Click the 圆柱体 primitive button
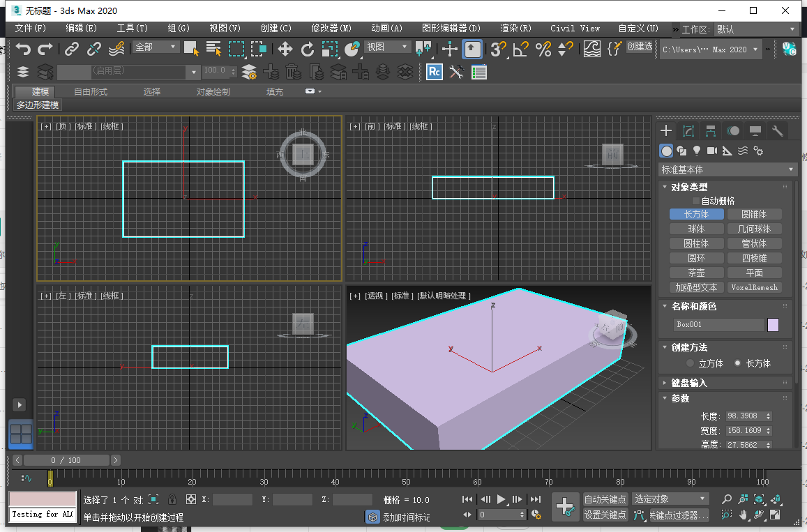 pos(696,243)
